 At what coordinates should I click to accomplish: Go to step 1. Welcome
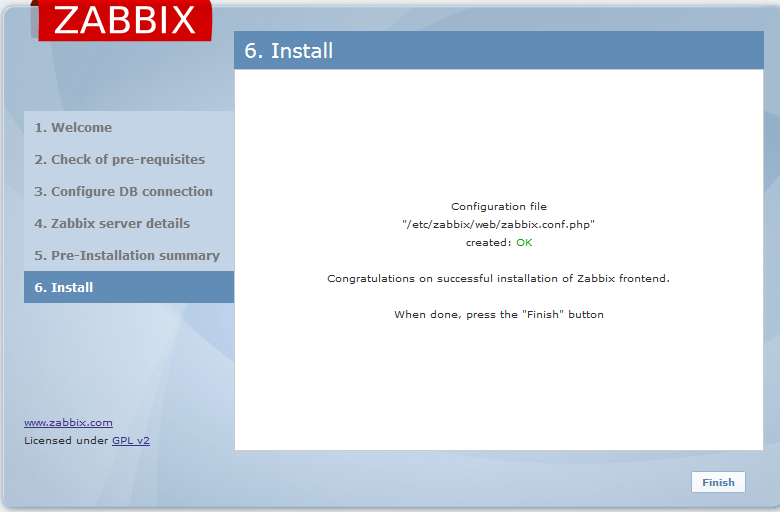click(73, 127)
